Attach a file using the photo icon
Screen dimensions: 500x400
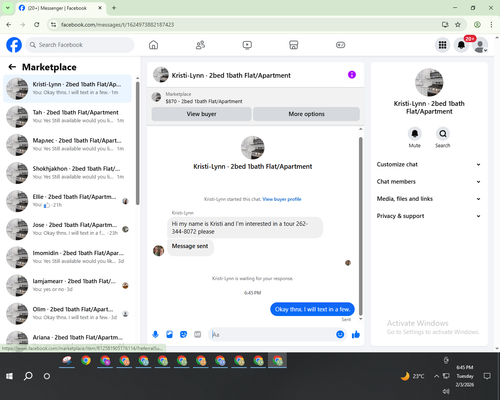[x=169, y=334]
